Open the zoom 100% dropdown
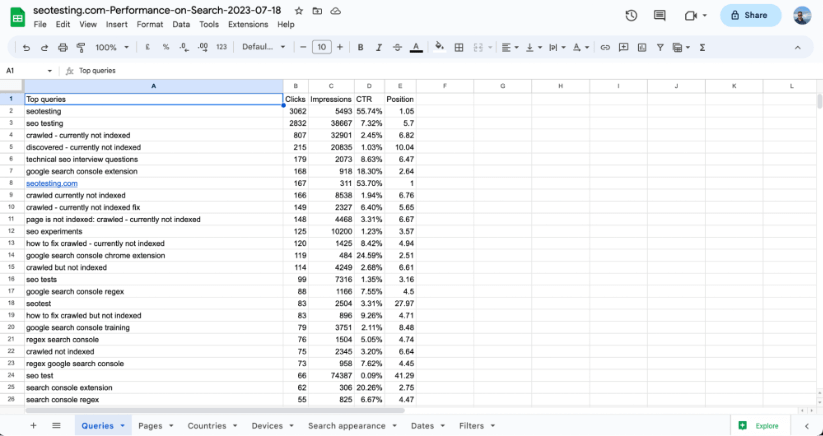 coord(111,47)
